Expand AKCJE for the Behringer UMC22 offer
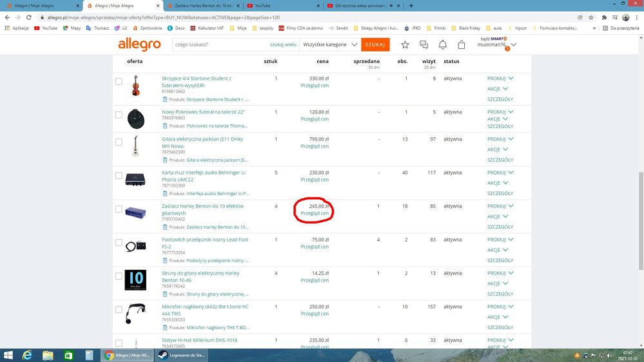This screenshot has height=362, width=644. click(498, 183)
